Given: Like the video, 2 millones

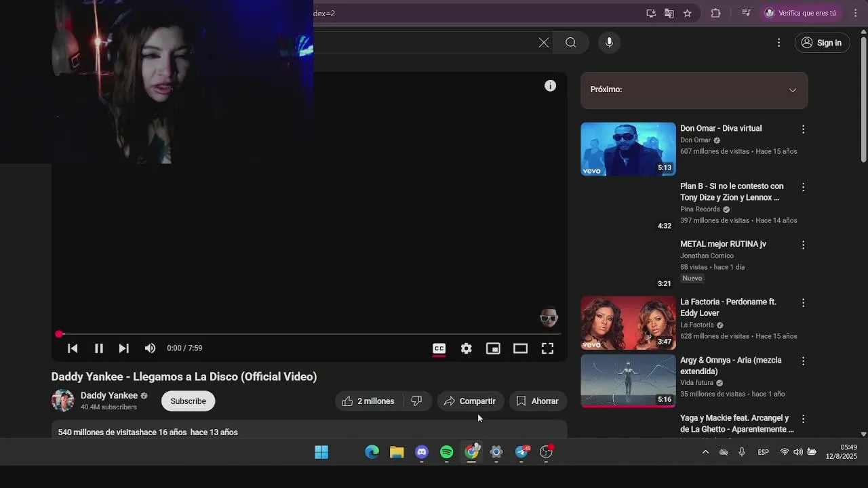Looking at the screenshot, I should [x=369, y=401].
